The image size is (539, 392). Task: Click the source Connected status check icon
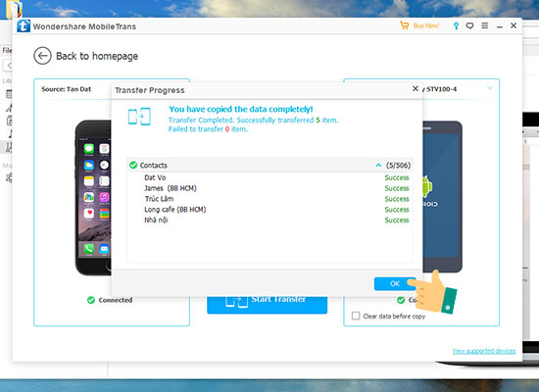tap(91, 300)
